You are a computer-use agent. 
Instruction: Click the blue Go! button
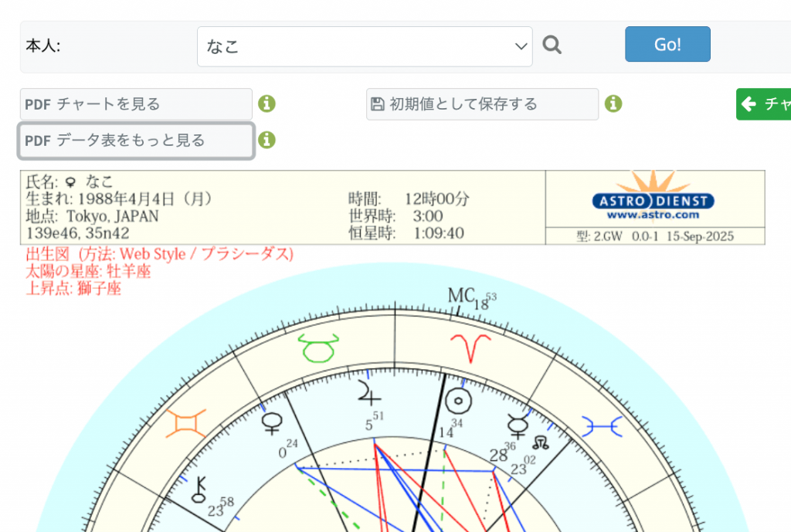(x=667, y=44)
